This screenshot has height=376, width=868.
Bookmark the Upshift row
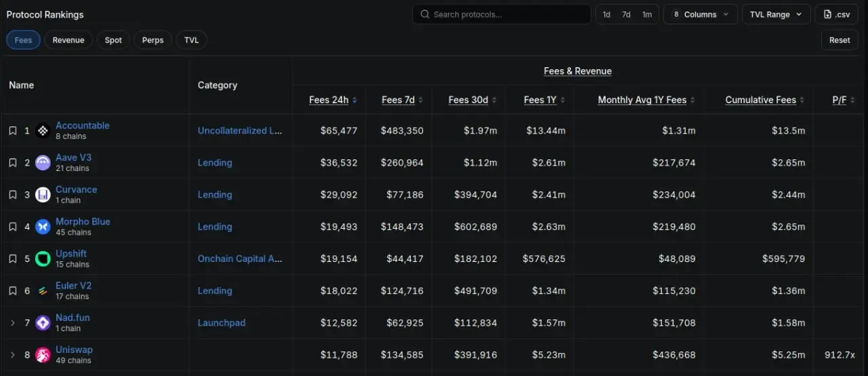(13, 259)
